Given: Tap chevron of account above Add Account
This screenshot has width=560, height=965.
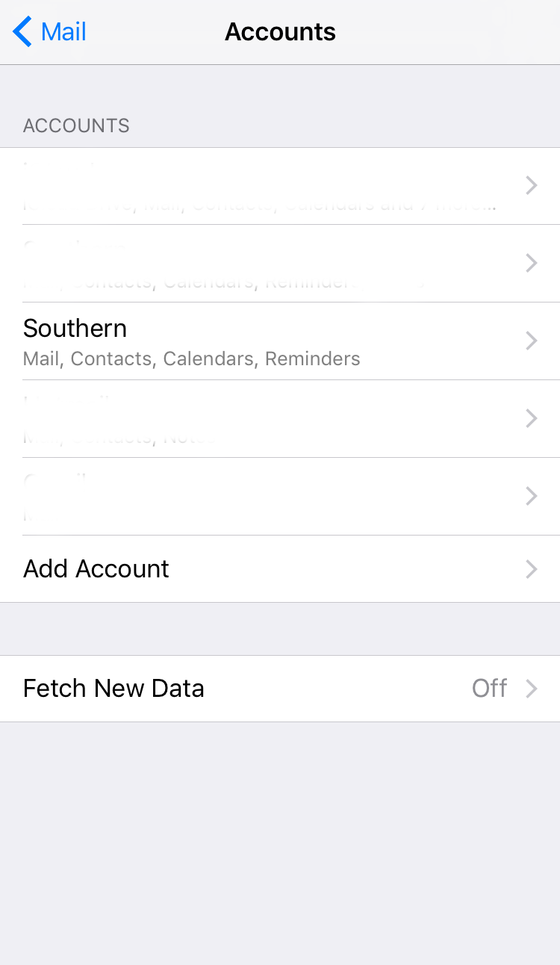Looking at the screenshot, I should 532,496.
